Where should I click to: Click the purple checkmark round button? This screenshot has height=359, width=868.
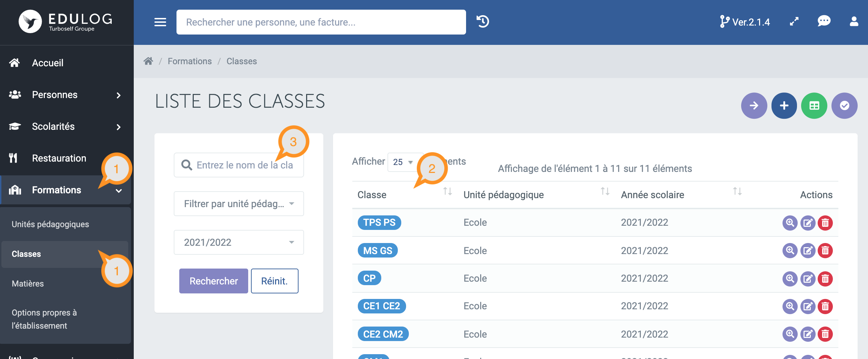point(844,106)
